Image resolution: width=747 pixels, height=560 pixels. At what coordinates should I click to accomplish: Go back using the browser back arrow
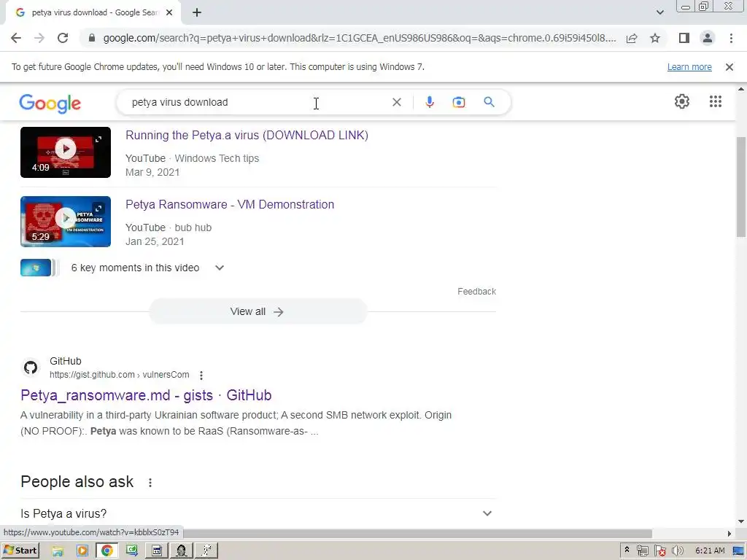click(x=16, y=38)
